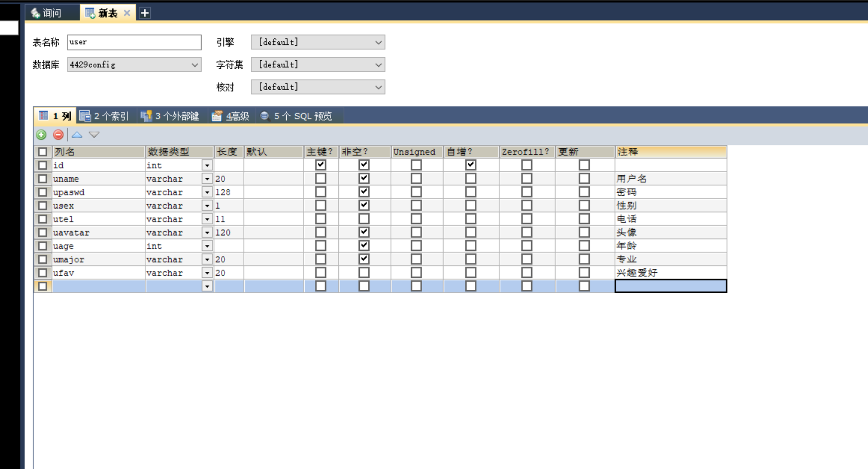The image size is (868, 469).
Task: Open the 4 高级 advanced tab
Action: click(231, 116)
